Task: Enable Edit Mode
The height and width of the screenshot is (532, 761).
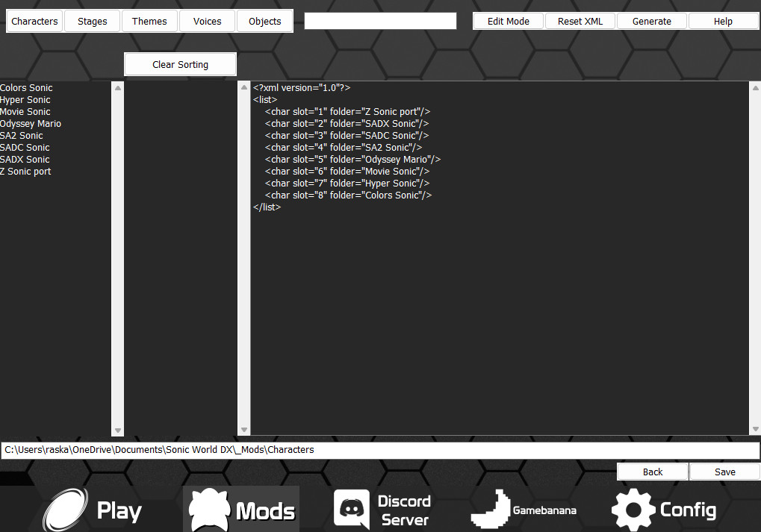Action: pyautogui.click(x=508, y=21)
